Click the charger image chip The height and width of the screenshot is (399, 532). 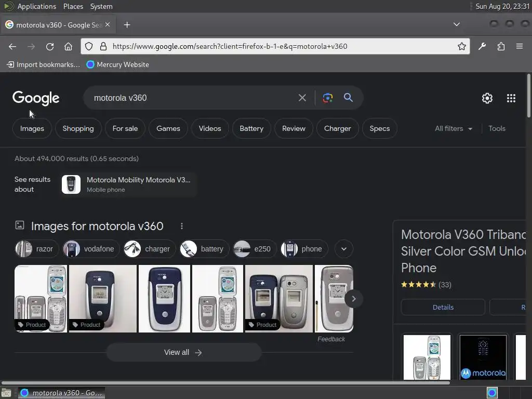tap(149, 249)
